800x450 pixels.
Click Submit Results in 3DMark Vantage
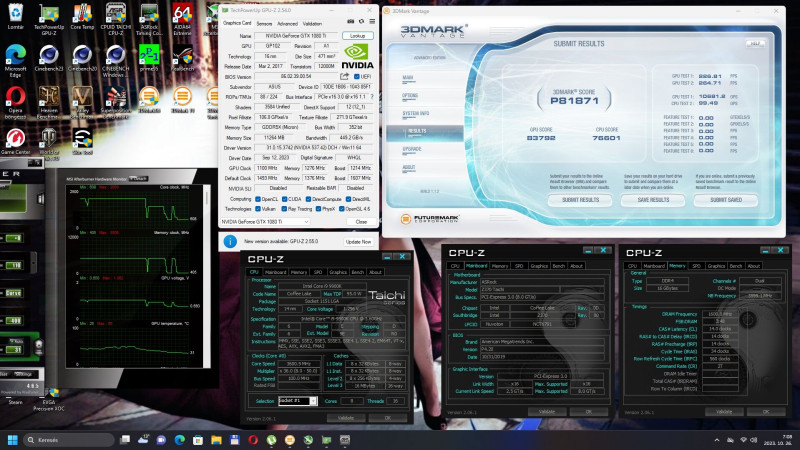[x=580, y=200]
